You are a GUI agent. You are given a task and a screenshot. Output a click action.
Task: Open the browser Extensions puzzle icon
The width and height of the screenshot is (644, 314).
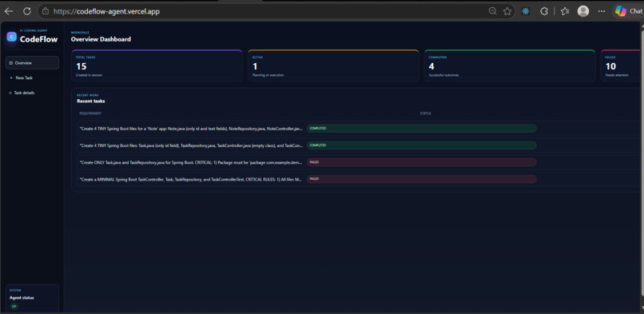pos(544,11)
